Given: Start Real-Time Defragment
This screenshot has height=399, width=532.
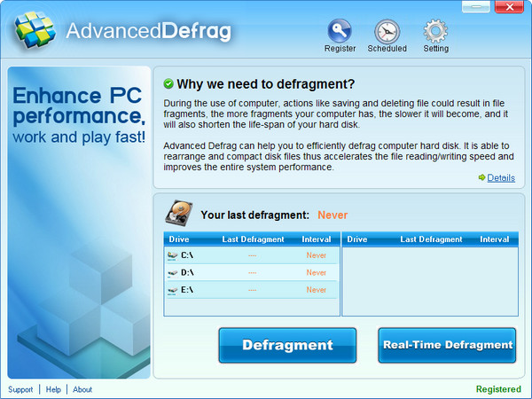Looking at the screenshot, I should (448, 345).
